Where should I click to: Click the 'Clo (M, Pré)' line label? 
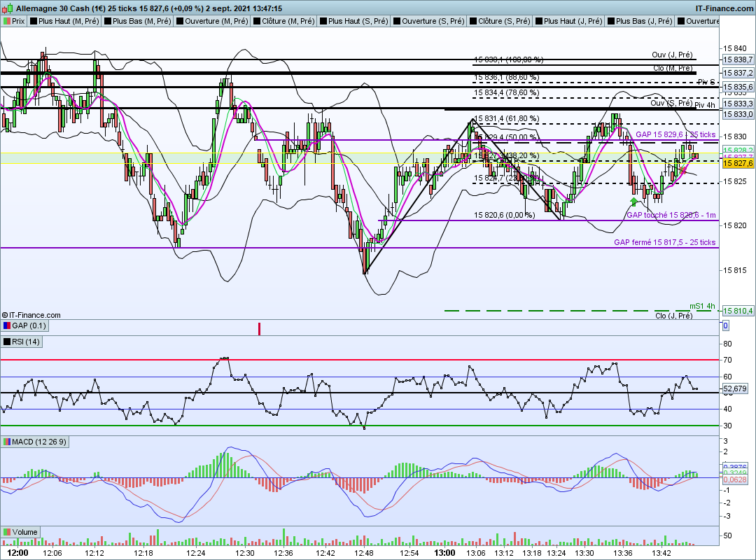pyautogui.click(x=673, y=68)
